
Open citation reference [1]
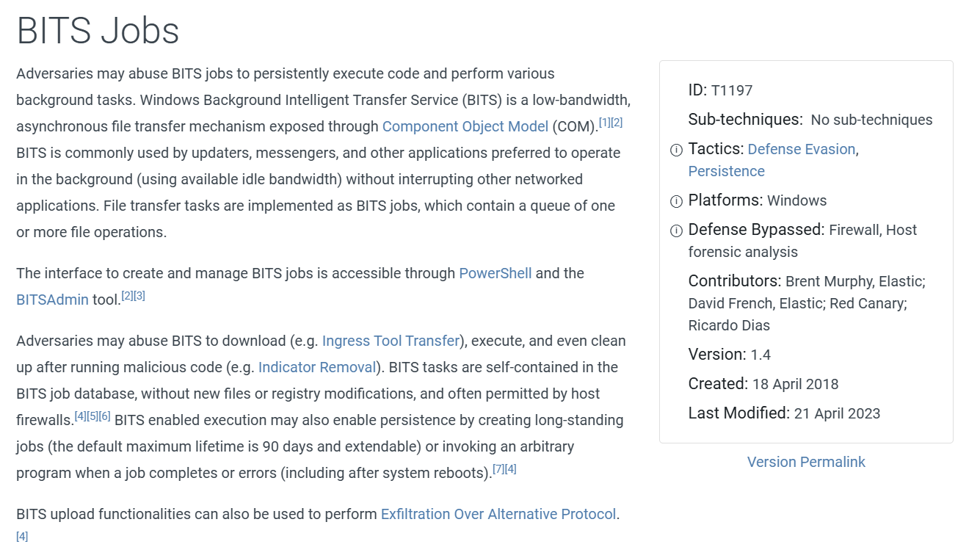(605, 123)
